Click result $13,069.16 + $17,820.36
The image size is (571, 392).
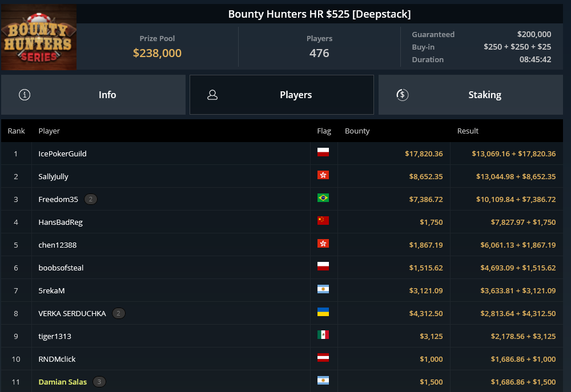click(x=514, y=153)
